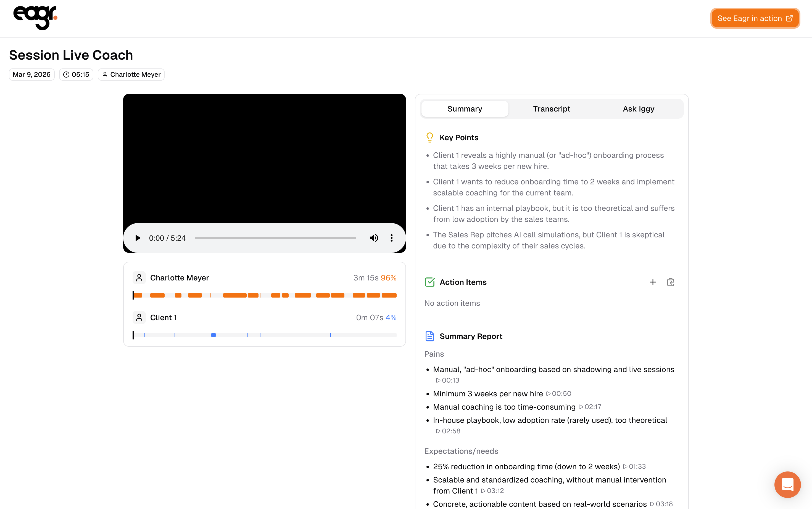
Task: Open video more options menu
Action: point(391,238)
